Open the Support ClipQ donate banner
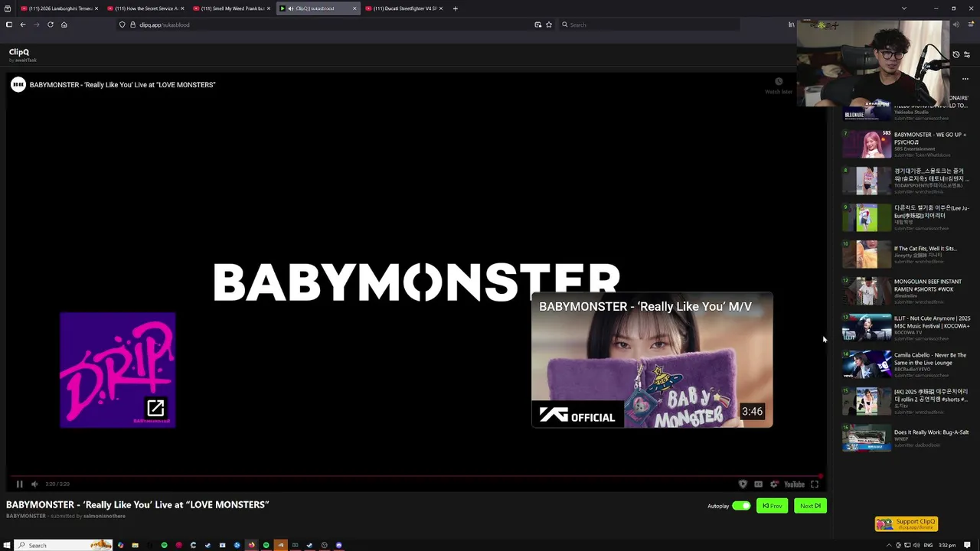The height and width of the screenshot is (551, 980). click(906, 524)
